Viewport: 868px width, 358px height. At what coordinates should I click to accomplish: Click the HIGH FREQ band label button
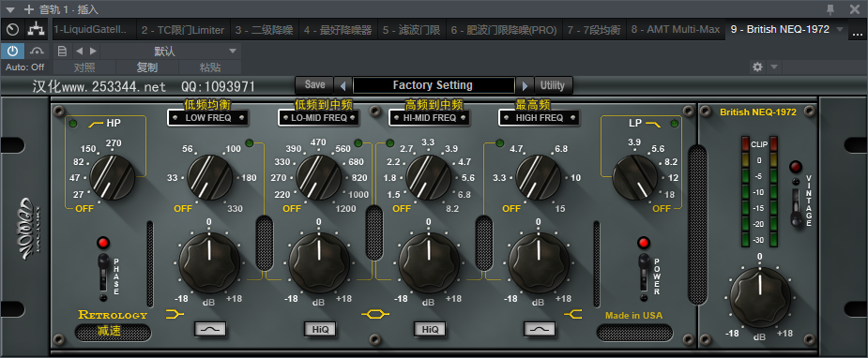[540, 118]
